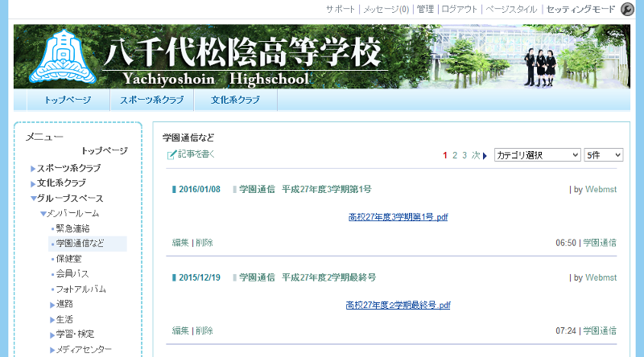Open フォトアルバム from the menu
This screenshot has height=357, width=644.
(x=80, y=289)
